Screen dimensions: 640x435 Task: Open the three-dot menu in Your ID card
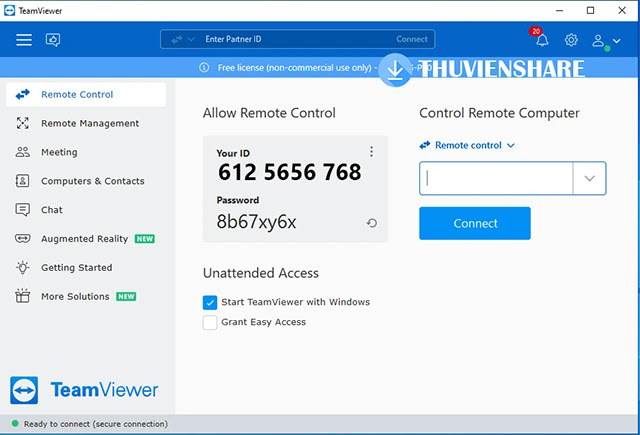(x=371, y=152)
